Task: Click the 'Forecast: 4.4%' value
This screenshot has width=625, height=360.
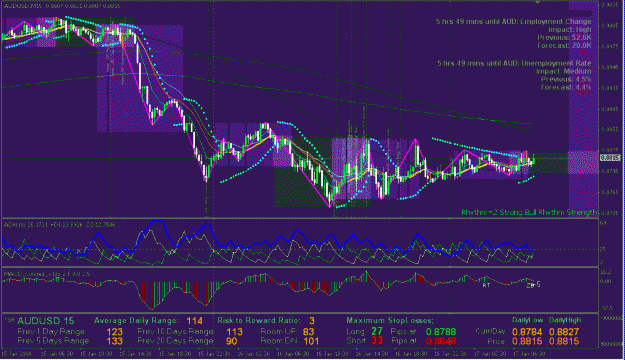Action: 566,87
